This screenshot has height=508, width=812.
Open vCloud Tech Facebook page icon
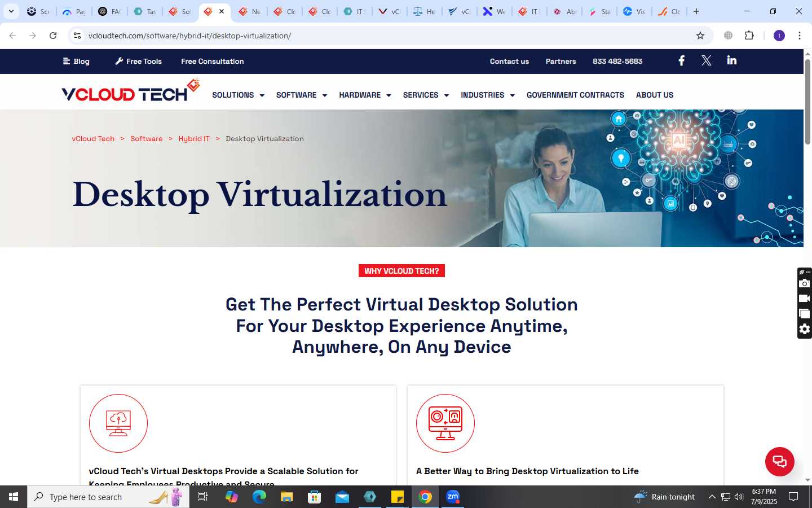click(x=681, y=61)
